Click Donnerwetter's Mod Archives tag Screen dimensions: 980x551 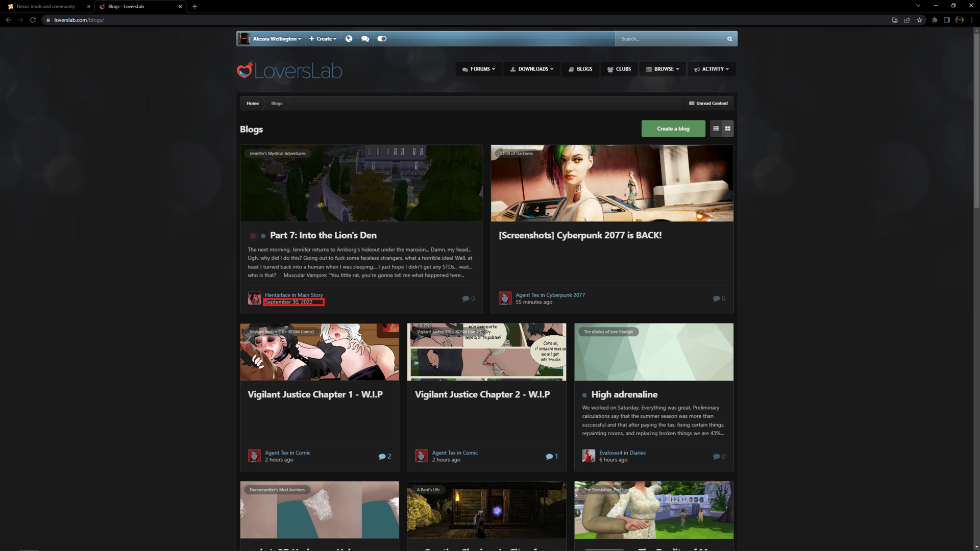[x=277, y=490]
